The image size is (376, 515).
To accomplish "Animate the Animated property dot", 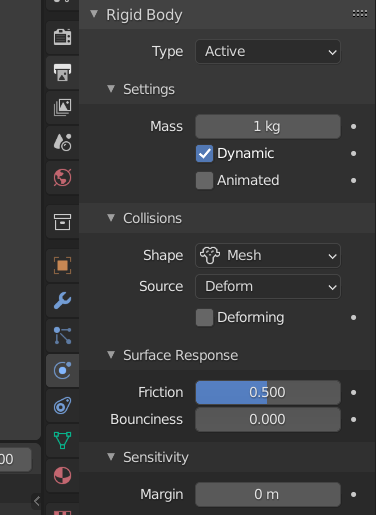I will tap(354, 181).
